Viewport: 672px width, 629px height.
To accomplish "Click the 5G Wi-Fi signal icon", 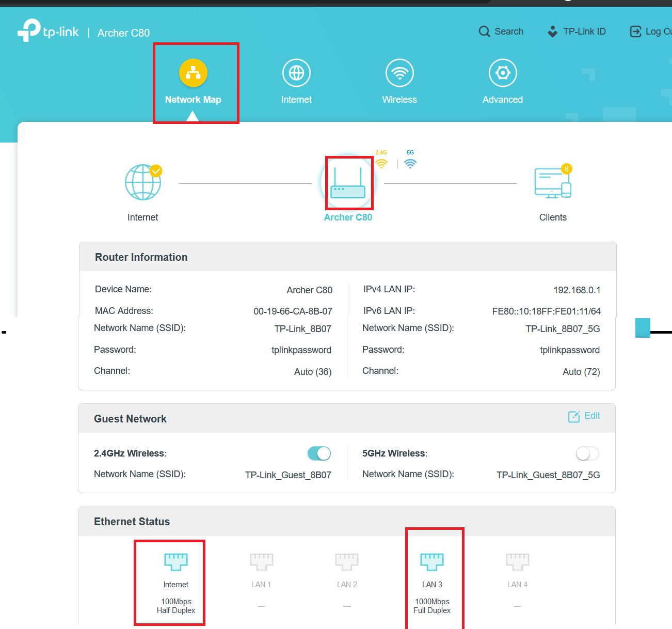I will (x=410, y=163).
